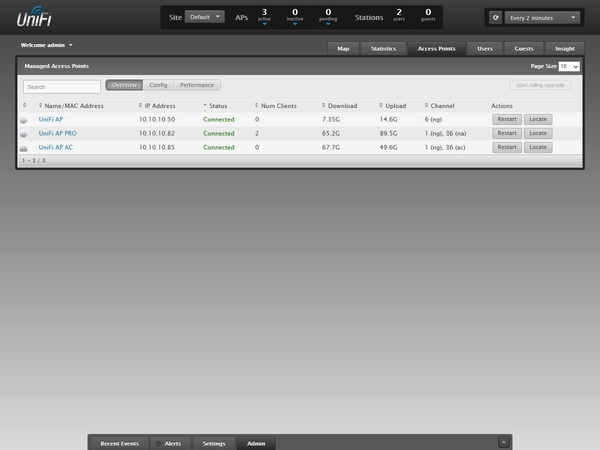Select the Config view toggle
This screenshot has width=600, height=450.
[158, 85]
